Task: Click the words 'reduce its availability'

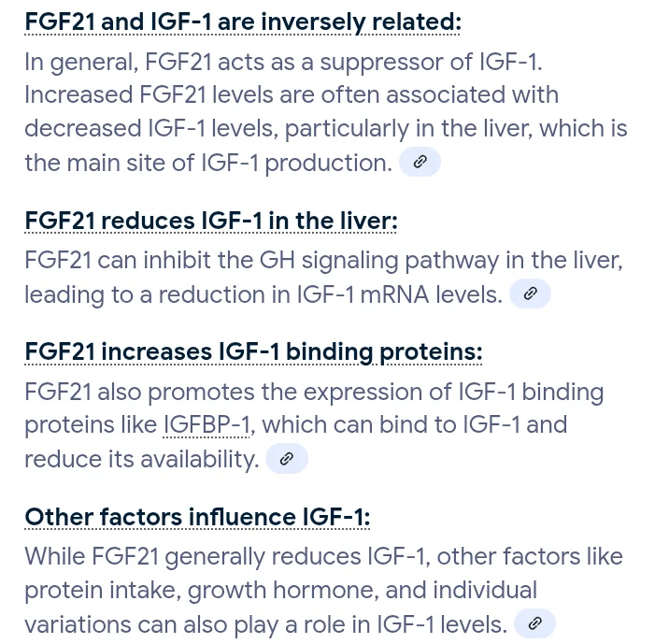Action: (x=142, y=459)
